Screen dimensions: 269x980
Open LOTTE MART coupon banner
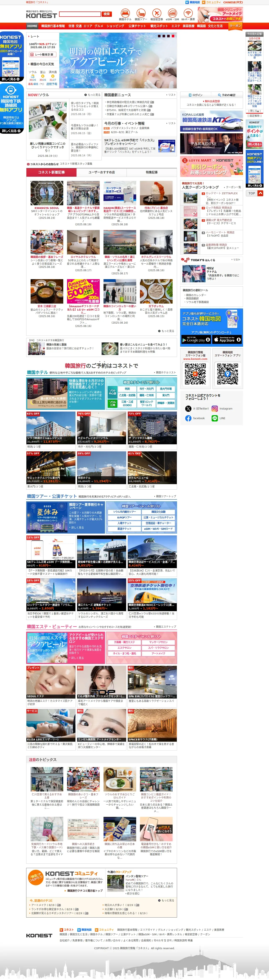point(211,166)
